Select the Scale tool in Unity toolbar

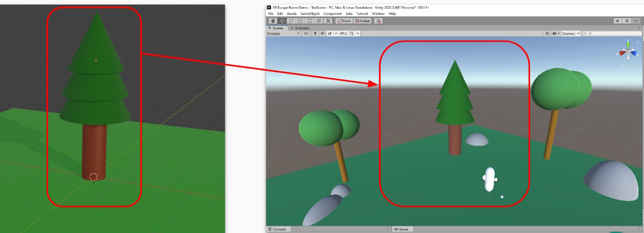point(300,21)
